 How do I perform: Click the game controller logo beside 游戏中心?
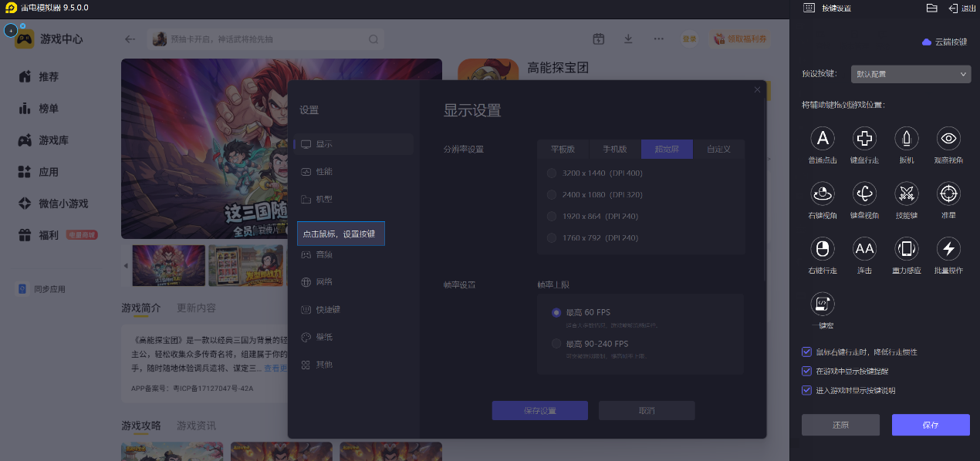pos(25,39)
